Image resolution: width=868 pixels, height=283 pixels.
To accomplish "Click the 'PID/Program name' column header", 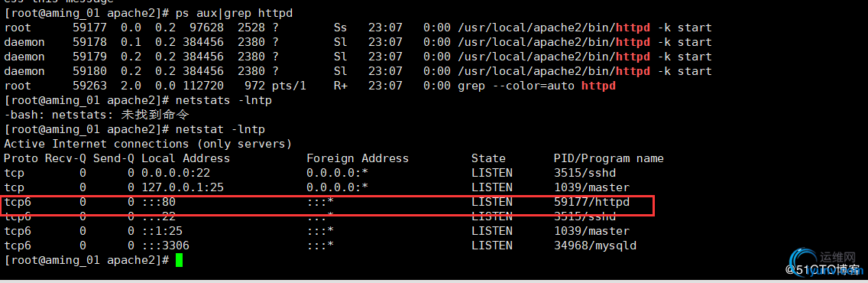I will 608,158.
